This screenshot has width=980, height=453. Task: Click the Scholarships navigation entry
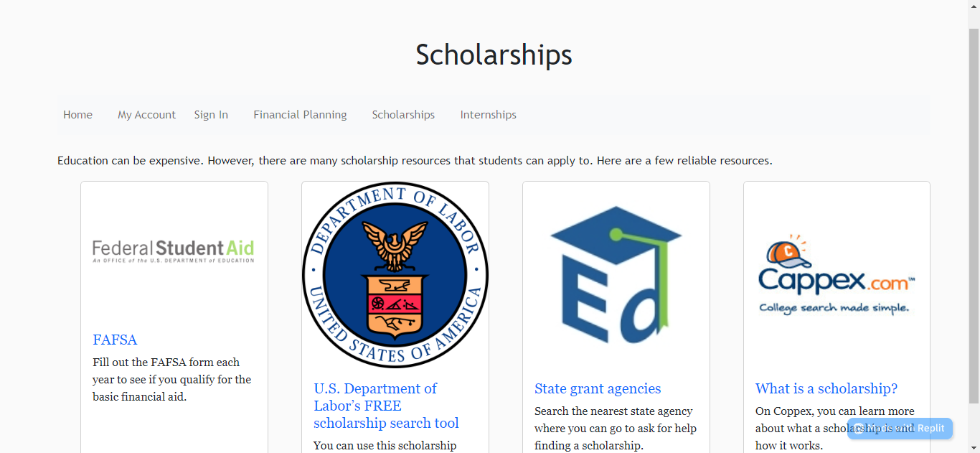tap(403, 114)
